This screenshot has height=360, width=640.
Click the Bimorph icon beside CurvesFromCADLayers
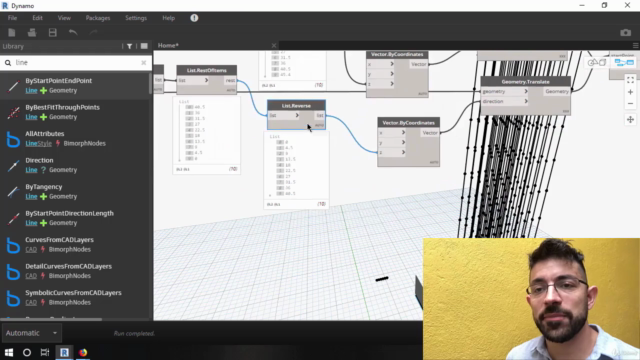click(x=13, y=245)
